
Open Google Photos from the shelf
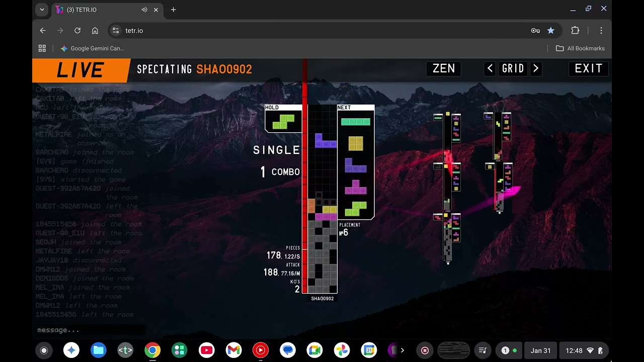point(342,350)
